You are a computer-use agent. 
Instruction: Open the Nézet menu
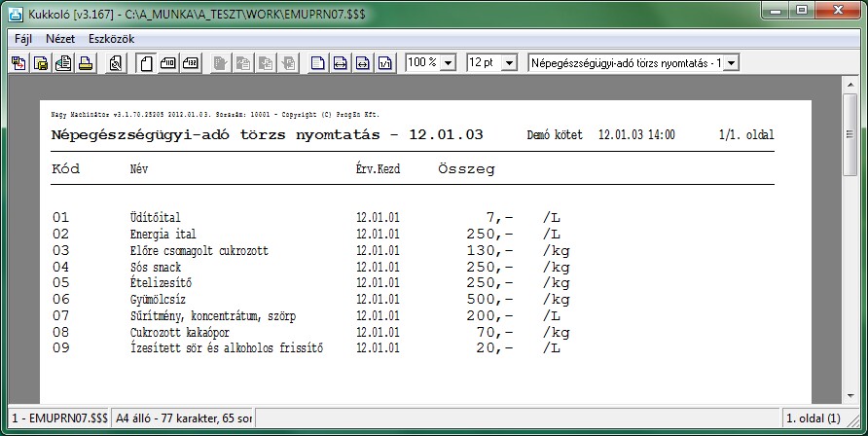click(60, 39)
